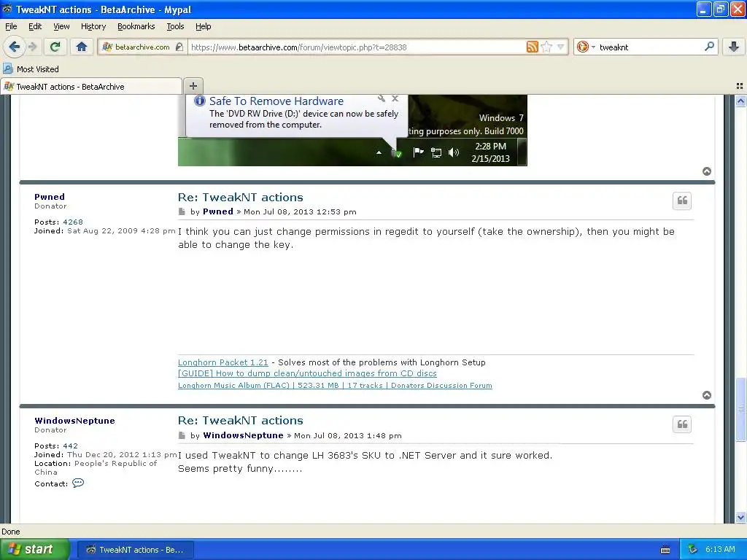This screenshot has width=747, height=560.
Task: Click the RSS feed icon in address bar
Action: tap(532, 47)
